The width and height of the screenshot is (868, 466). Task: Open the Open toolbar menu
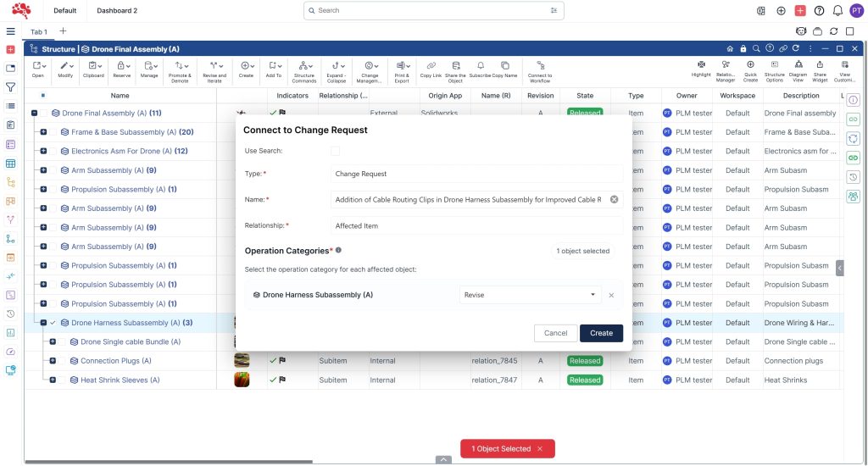pos(38,69)
